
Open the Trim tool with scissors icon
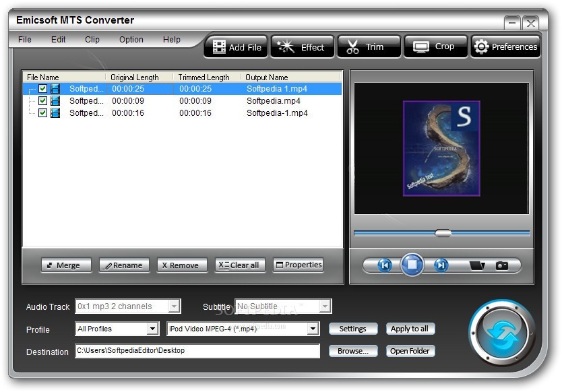point(369,46)
